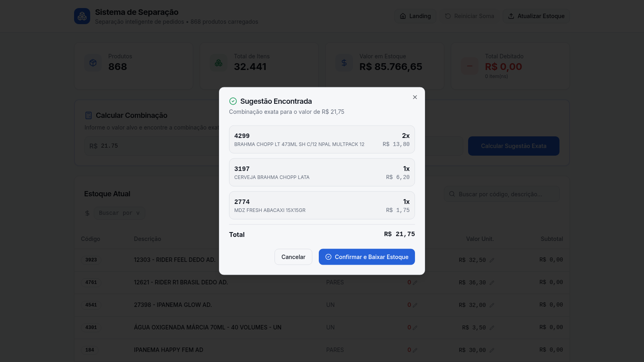Click the Subtotal column header

[x=552, y=239]
